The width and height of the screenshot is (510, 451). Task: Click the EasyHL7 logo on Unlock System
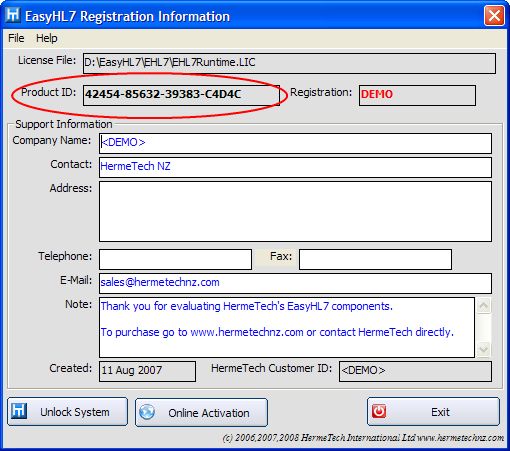click(x=19, y=411)
